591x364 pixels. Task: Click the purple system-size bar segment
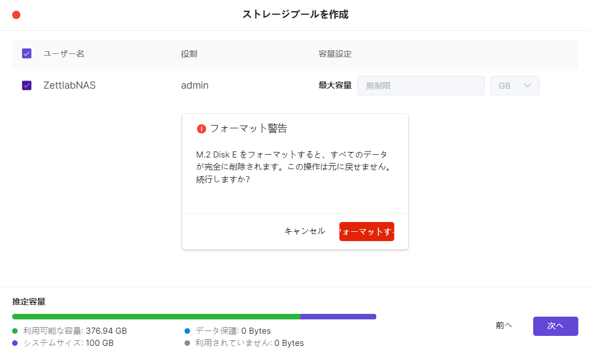338,317
